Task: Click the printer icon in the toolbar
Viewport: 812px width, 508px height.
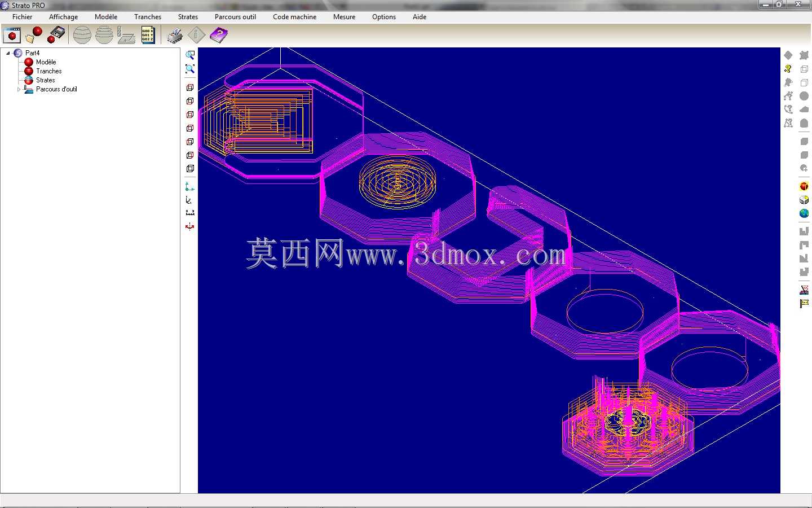Action: click(175, 35)
